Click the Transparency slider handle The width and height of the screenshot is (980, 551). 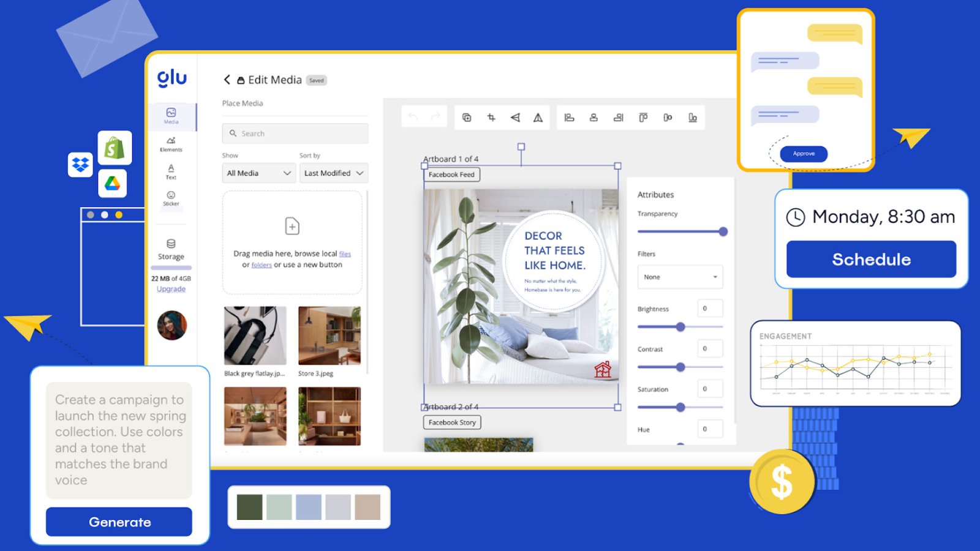(x=723, y=231)
